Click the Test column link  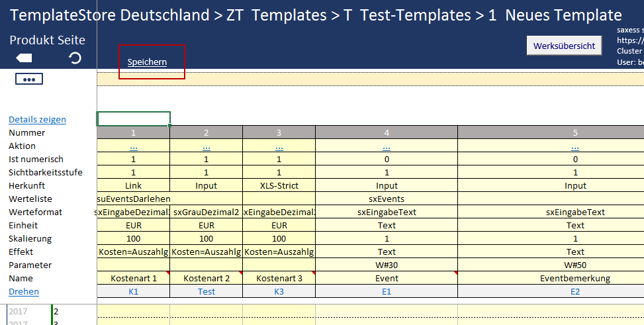coord(207,292)
